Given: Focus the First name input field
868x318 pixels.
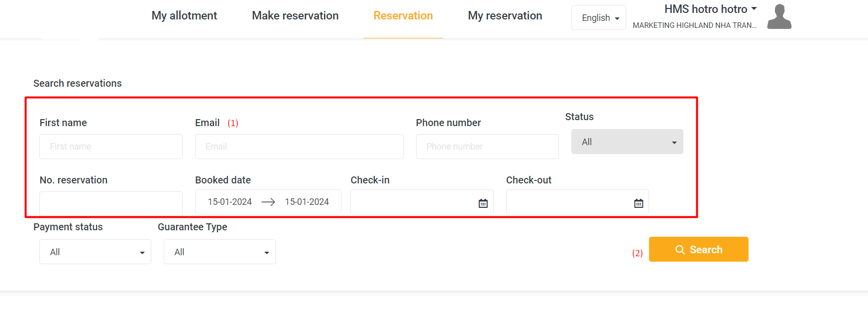Looking at the screenshot, I should tap(111, 147).
